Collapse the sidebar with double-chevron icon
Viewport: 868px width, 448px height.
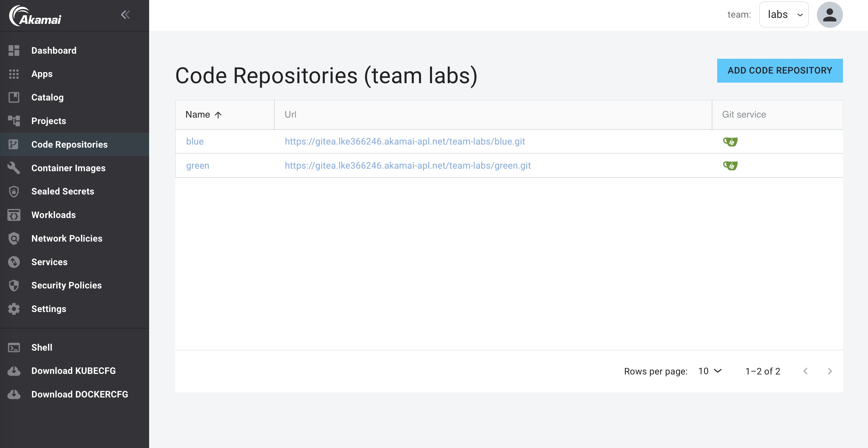[x=125, y=15]
